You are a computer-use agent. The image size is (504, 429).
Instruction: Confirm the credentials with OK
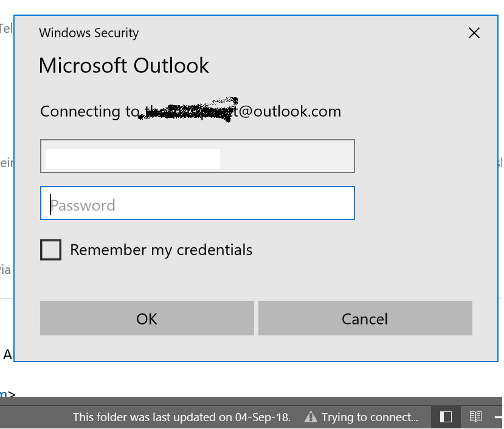point(147,318)
